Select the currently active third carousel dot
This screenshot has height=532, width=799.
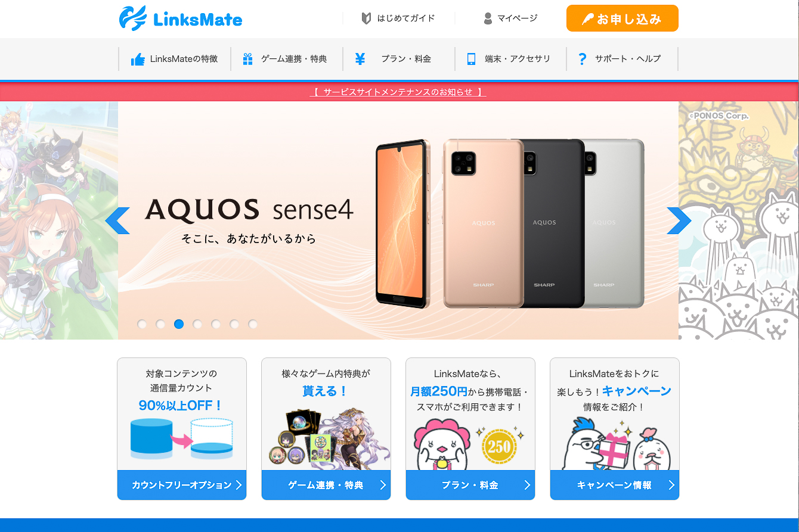tap(179, 324)
